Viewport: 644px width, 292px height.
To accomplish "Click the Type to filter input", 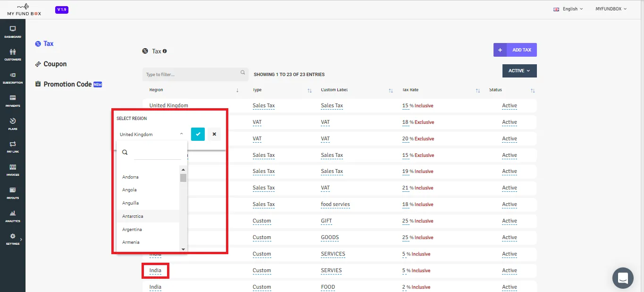I will click(x=195, y=75).
